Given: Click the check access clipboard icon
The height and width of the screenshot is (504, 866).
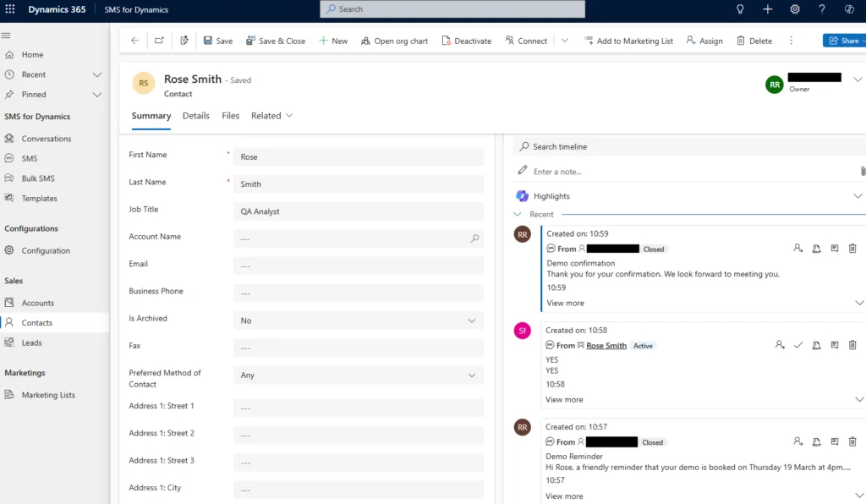Looking at the screenshot, I should (184, 41).
